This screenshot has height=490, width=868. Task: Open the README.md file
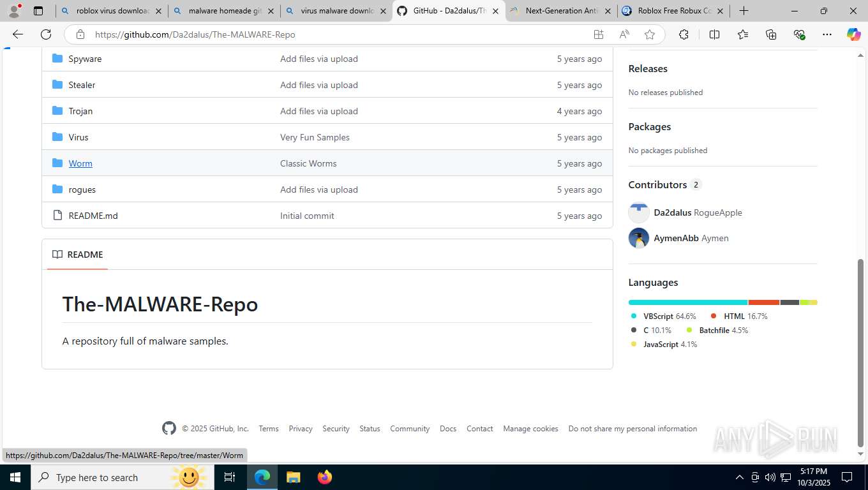click(x=93, y=216)
